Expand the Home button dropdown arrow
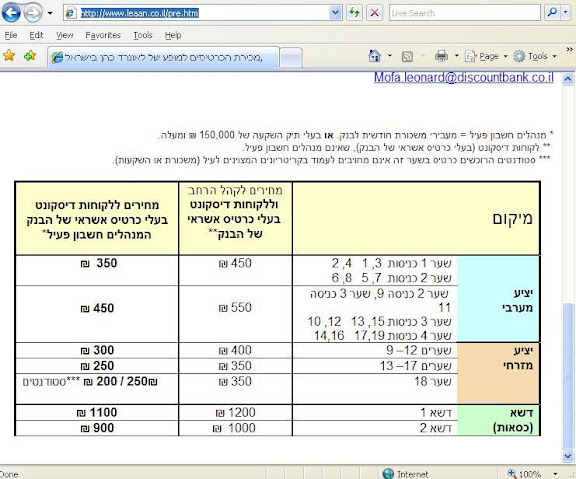 click(x=390, y=56)
